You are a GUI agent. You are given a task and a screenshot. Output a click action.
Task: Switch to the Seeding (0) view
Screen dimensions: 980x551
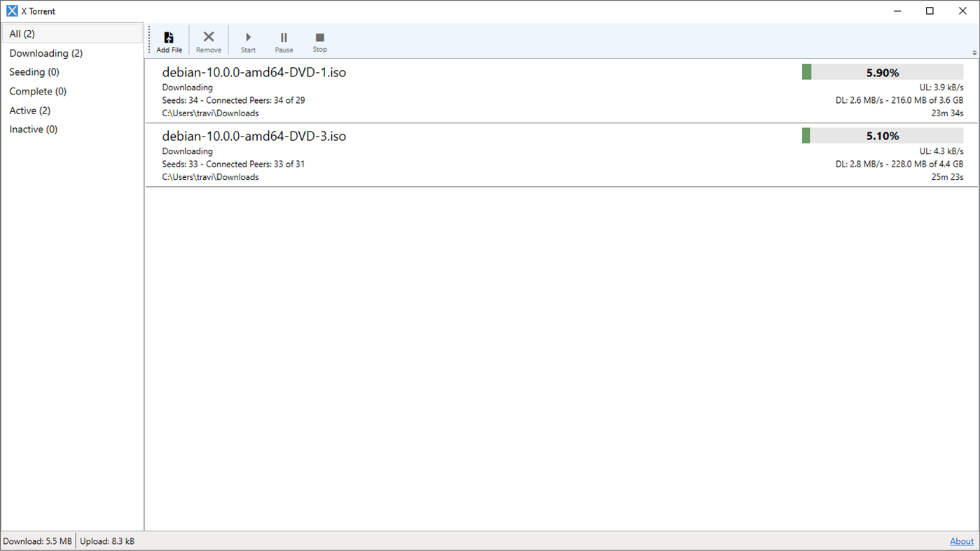point(34,71)
